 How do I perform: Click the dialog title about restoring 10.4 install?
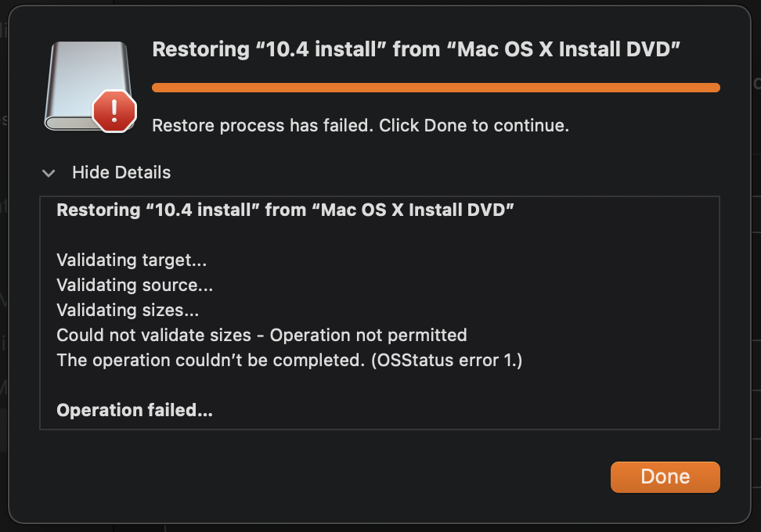tap(415, 50)
